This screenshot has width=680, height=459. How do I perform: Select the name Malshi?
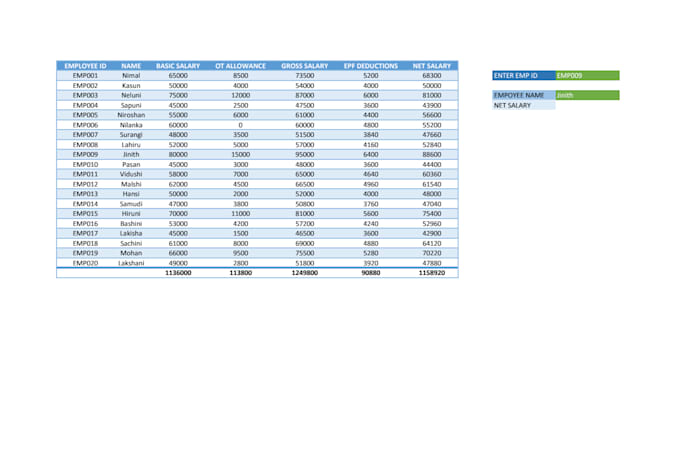click(131, 184)
